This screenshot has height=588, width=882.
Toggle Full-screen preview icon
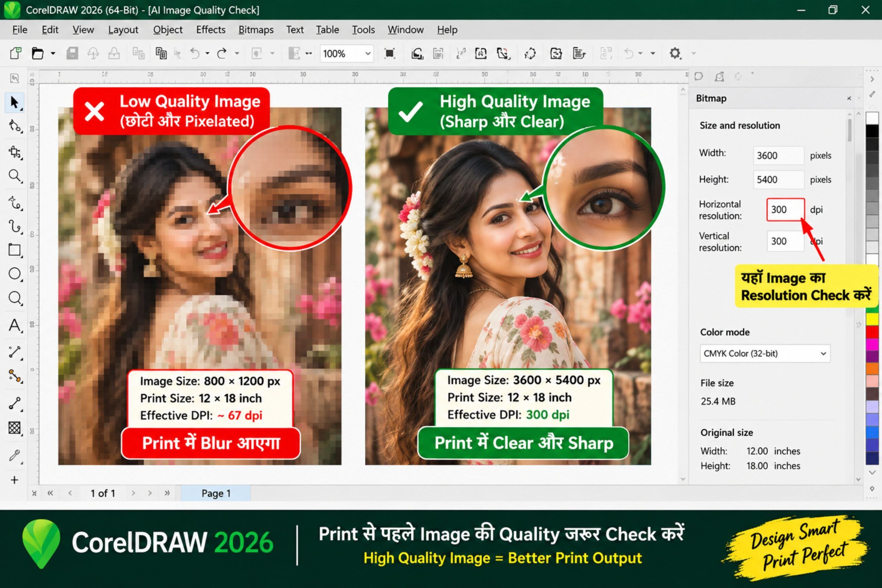pyautogui.click(x=390, y=53)
